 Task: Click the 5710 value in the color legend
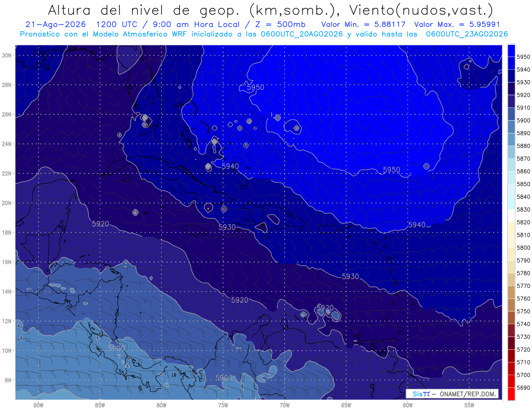pos(523,362)
